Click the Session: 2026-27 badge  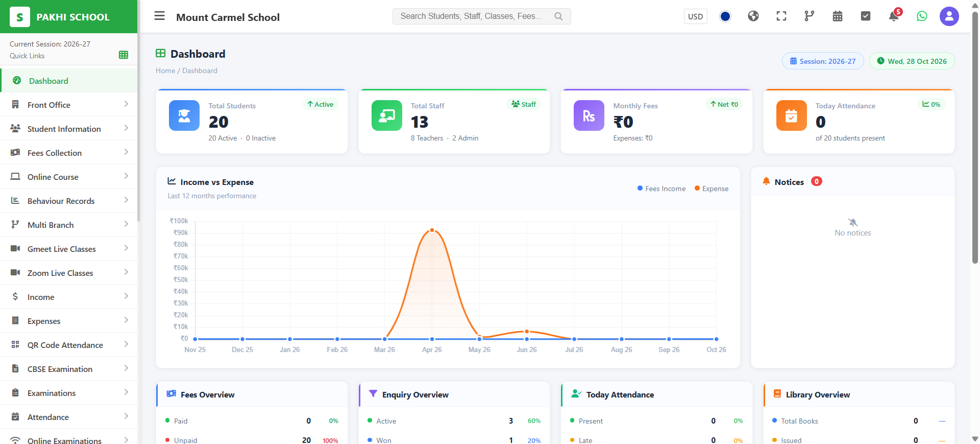[823, 61]
